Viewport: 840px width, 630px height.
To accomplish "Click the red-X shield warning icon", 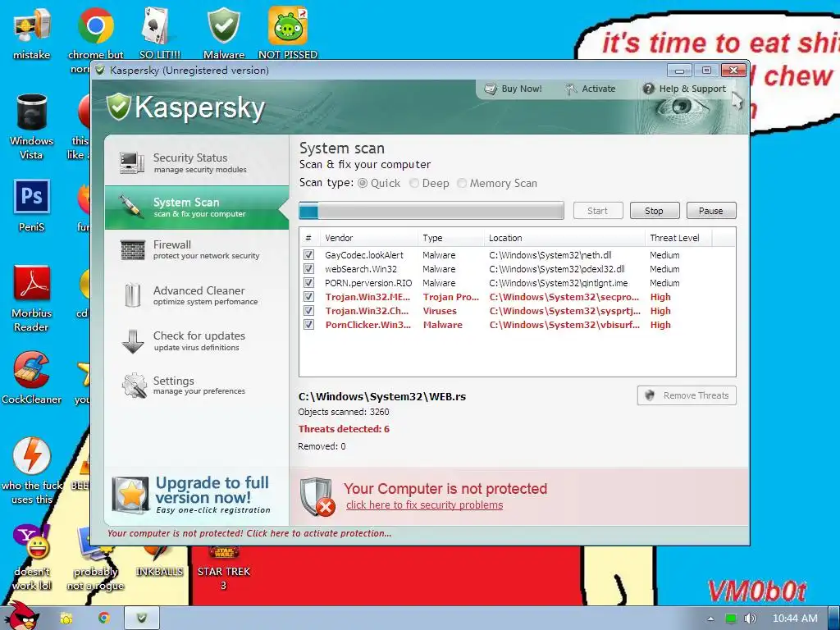I will tap(317, 496).
